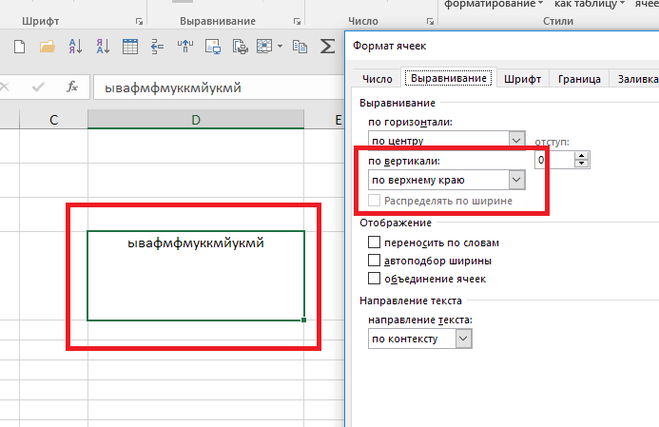Click the freeze panes grid icon
659x427 pixels.
[264, 46]
